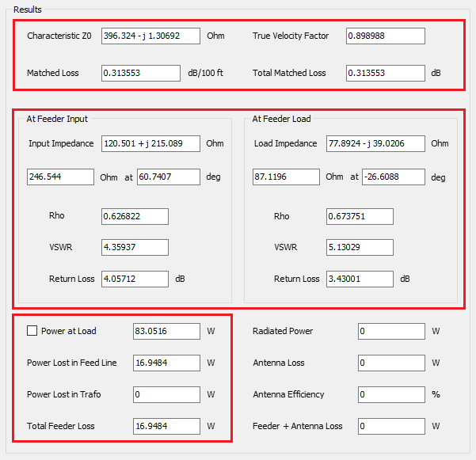The width and height of the screenshot is (476, 460).
Task: Click the 'At Feeder Load' group label
Action: [281, 119]
